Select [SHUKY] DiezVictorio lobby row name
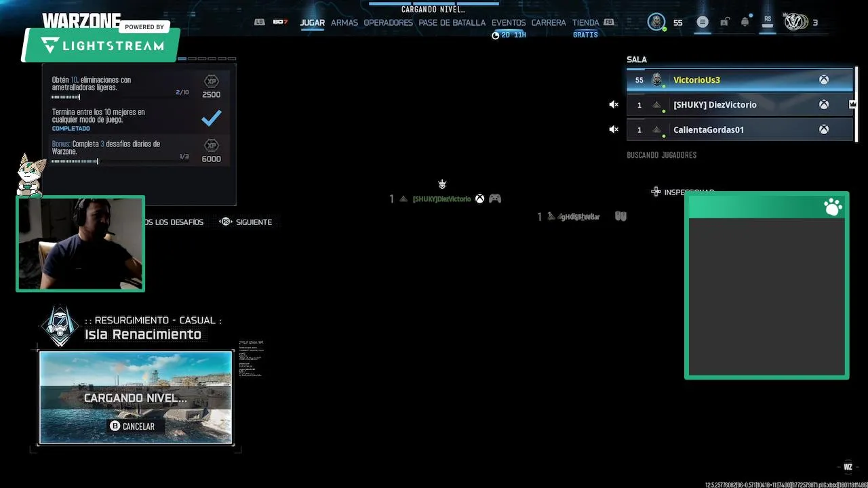868x488 pixels. click(x=715, y=105)
